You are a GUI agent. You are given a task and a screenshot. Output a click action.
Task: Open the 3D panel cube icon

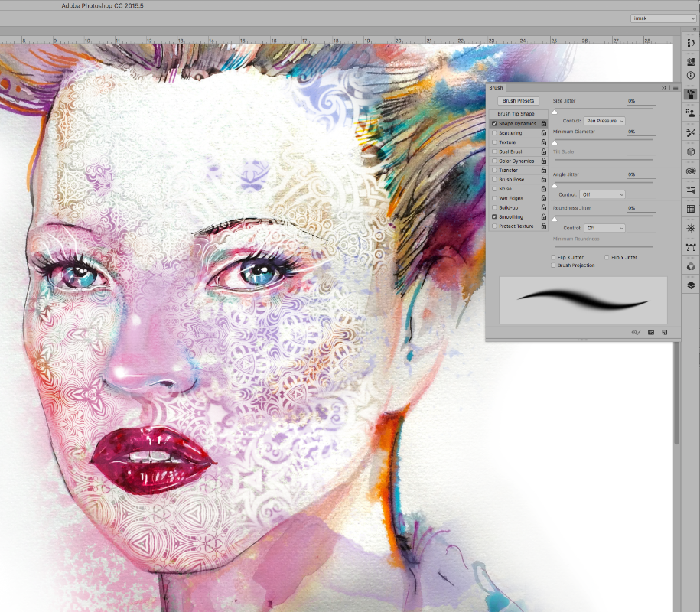691,151
